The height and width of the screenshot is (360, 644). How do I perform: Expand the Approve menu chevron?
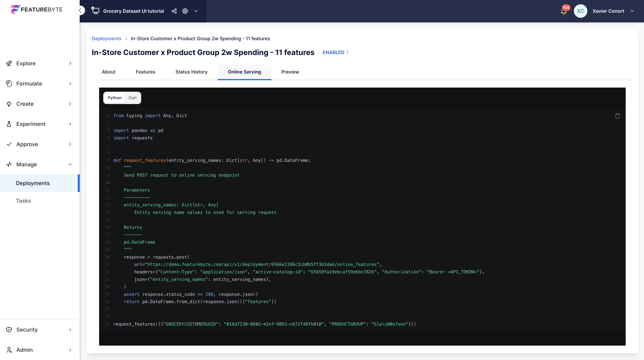point(70,144)
